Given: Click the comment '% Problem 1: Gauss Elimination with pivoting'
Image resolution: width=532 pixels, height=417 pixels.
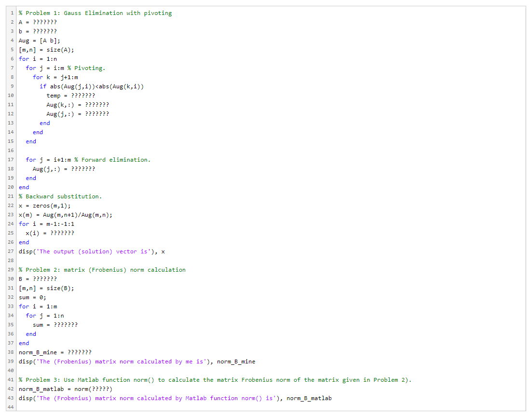Looking at the screenshot, I should tap(95, 13).
